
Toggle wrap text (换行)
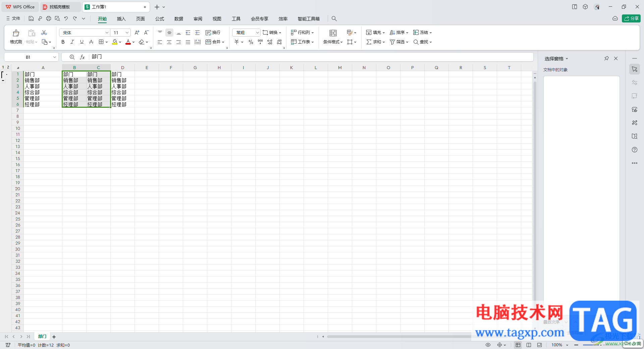[x=213, y=33]
